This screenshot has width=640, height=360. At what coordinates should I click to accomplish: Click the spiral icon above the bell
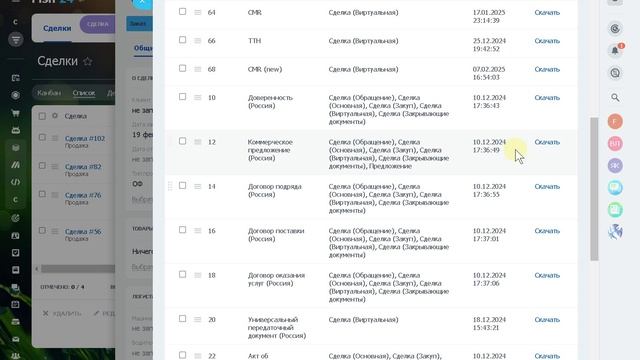tap(615, 28)
